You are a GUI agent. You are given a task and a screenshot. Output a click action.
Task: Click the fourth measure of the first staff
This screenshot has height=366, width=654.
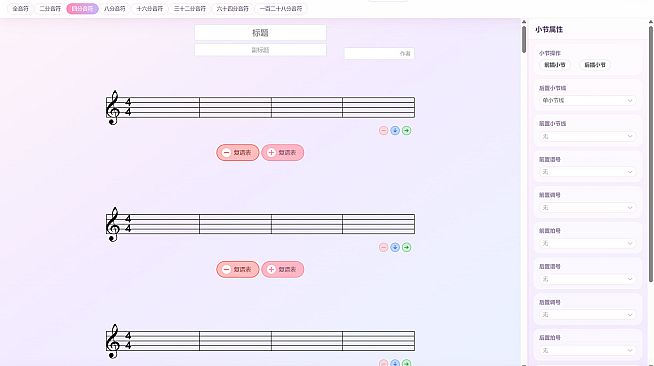379,107
